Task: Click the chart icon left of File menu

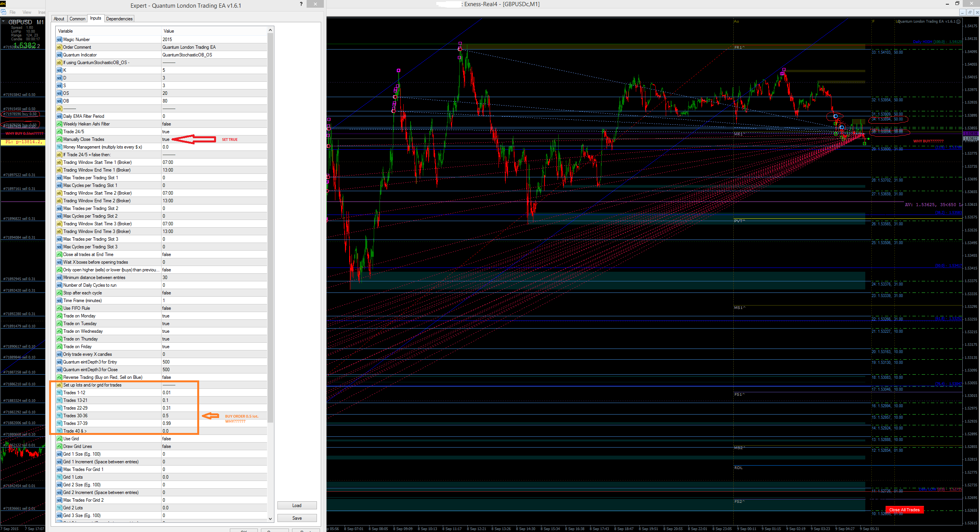Action: [3, 12]
